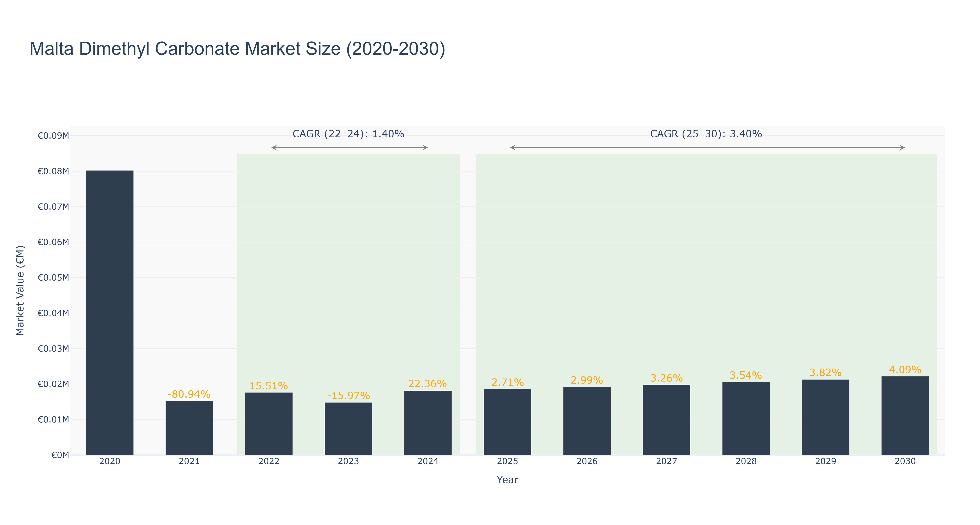
Task: Click the €0.08M y-axis tick label
Action: click(53, 171)
